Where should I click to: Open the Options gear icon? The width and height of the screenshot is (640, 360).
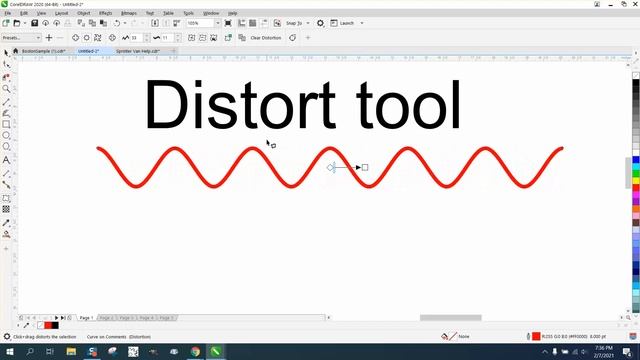point(320,23)
